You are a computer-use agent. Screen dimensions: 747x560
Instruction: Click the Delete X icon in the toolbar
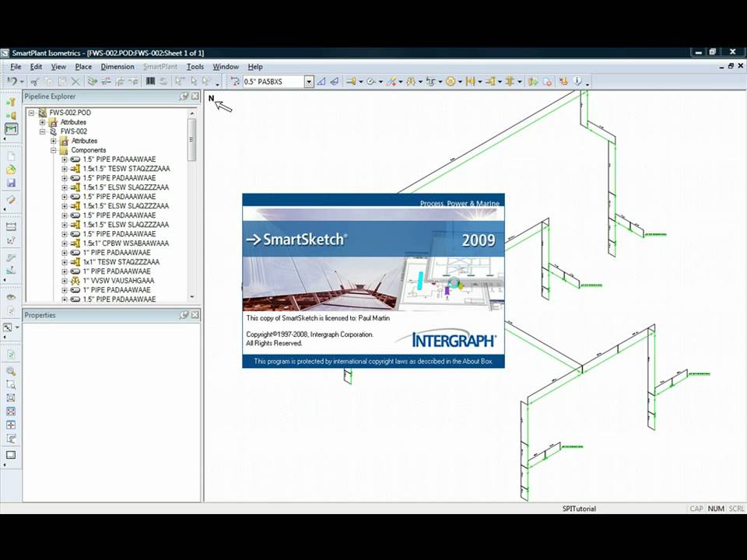(x=75, y=82)
